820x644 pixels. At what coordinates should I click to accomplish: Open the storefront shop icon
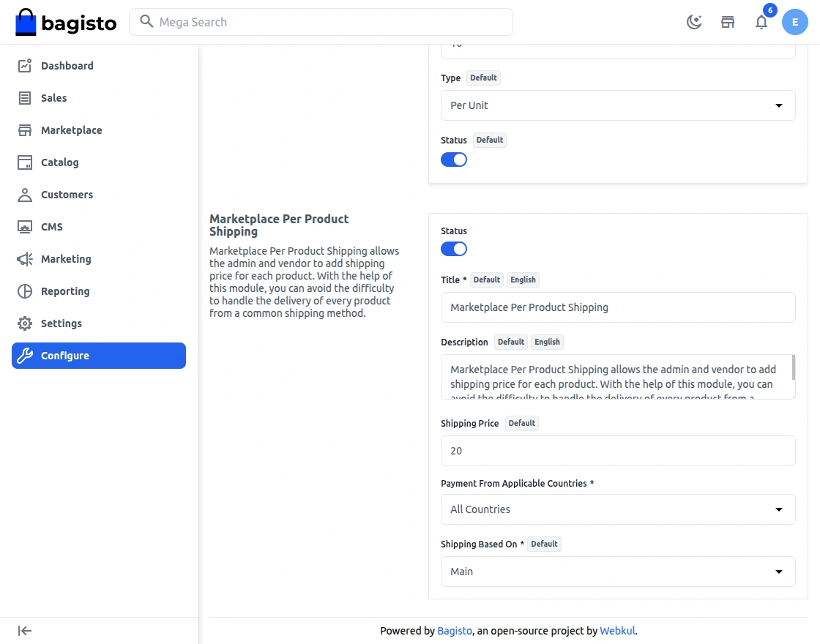click(x=728, y=22)
